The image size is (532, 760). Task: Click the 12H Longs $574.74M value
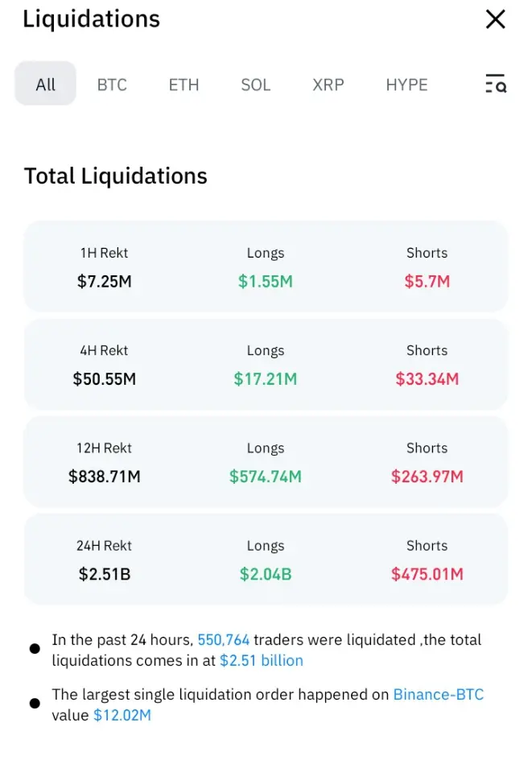coord(266,477)
